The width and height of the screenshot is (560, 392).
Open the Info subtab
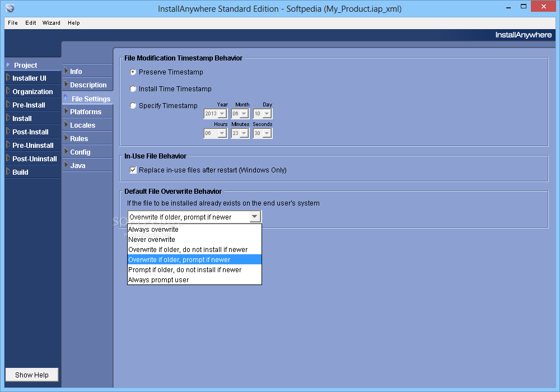[x=87, y=72]
